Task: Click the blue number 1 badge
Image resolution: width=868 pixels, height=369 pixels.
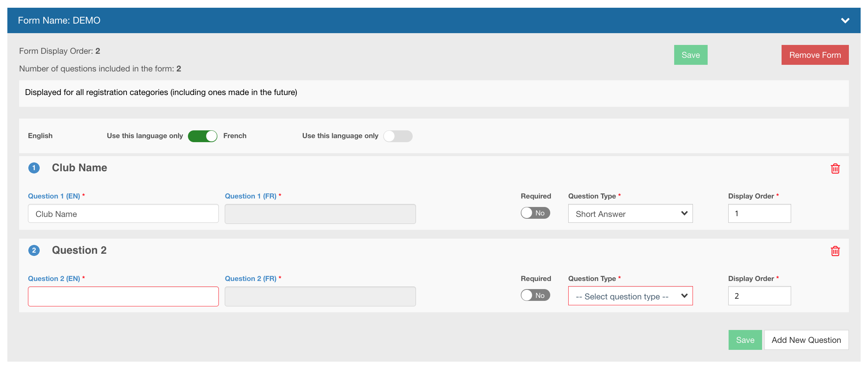Action: point(34,168)
